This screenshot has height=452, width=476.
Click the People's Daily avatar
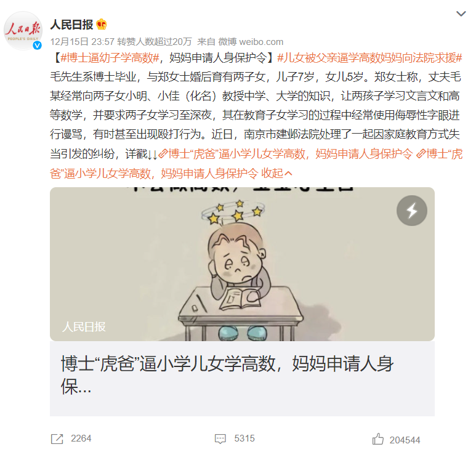click(x=23, y=31)
